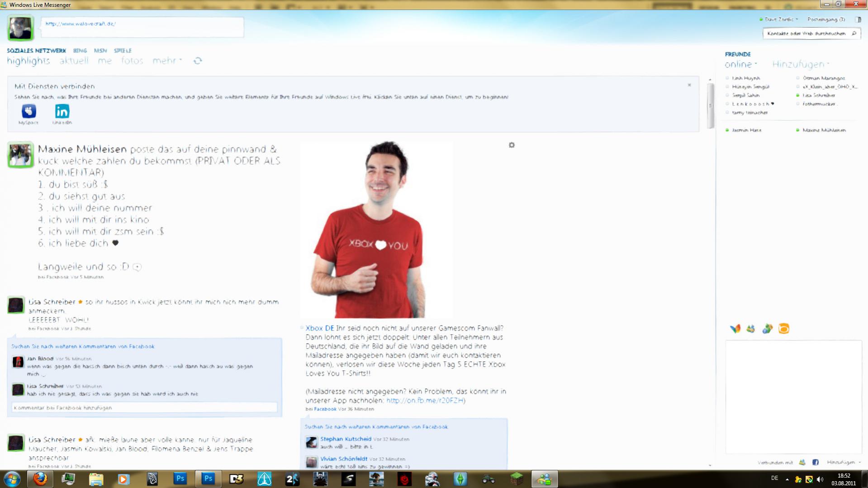Click Messenger icon beside 'Verbunden mit'
Screen dimensions: 868x488
click(x=802, y=462)
